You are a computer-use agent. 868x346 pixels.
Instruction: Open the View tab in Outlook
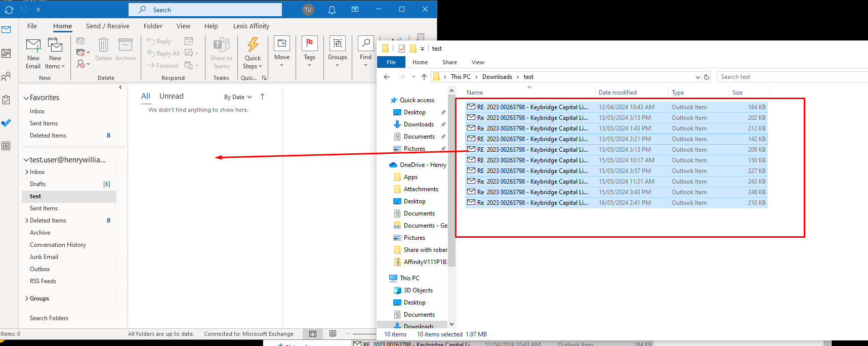click(x=183, y=26)
